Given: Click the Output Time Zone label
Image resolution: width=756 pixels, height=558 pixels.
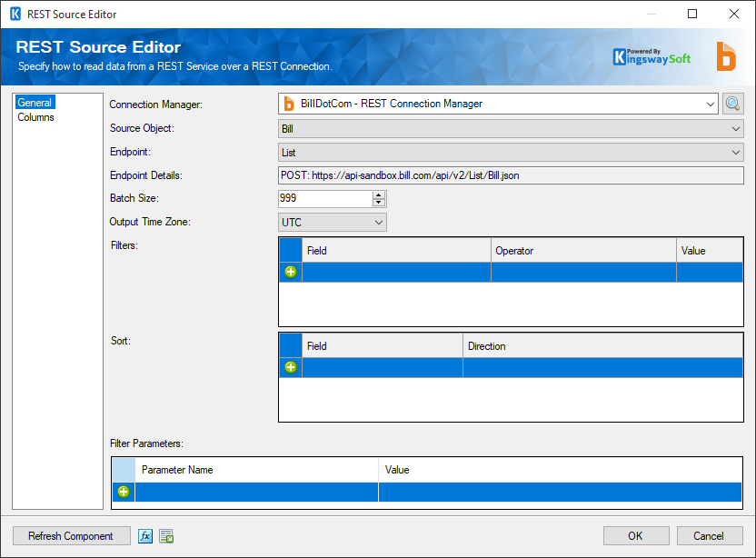Looking at the screenshot, I should (x=150, y=222).
